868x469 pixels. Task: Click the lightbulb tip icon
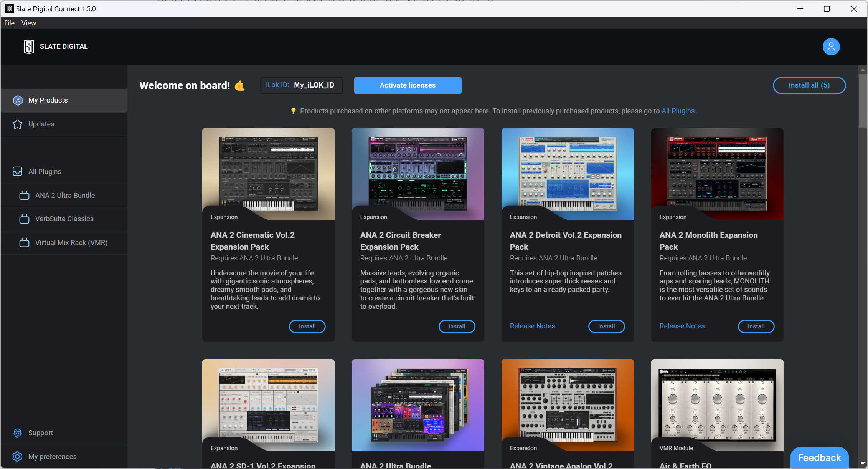tap(294, 111)
